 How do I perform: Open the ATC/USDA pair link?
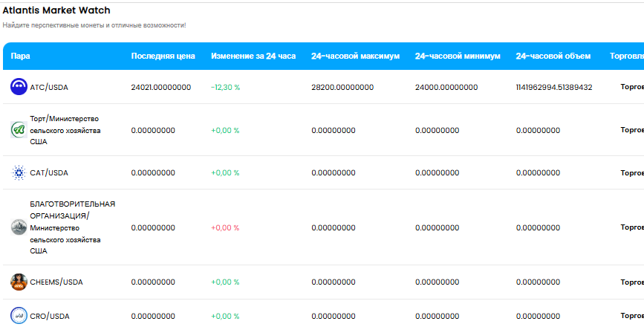49,87
